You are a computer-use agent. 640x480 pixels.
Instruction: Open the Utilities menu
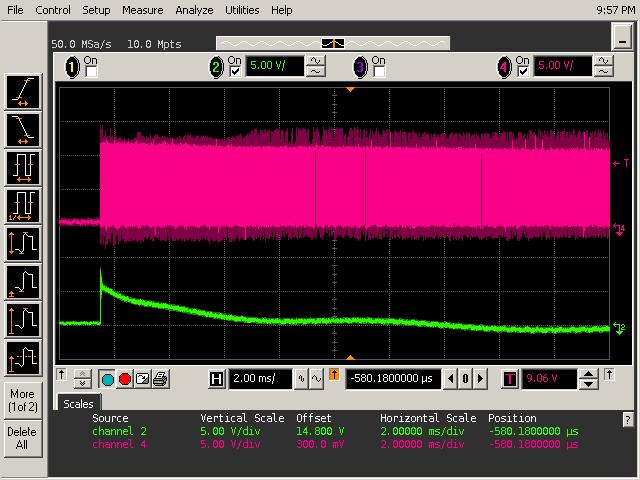coord(242,10)
